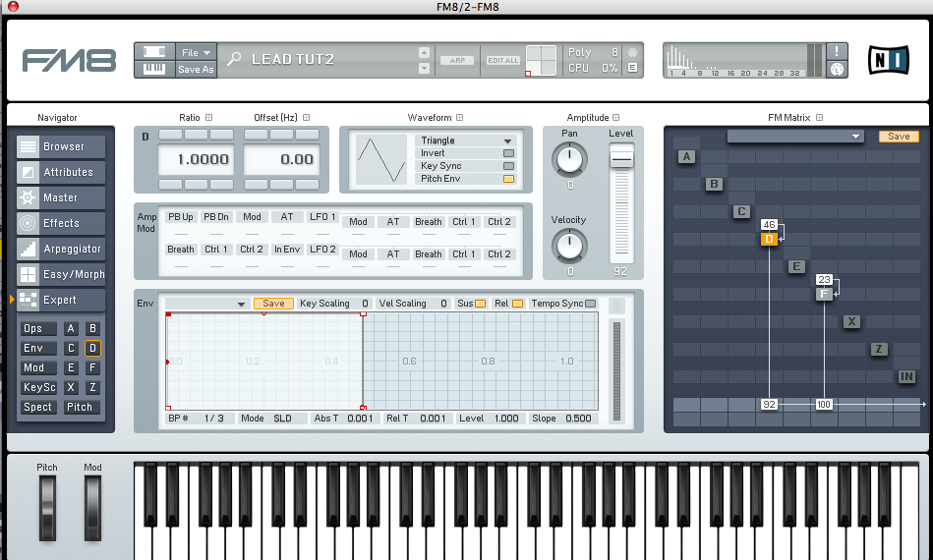Open the Waveform section options icon
Screen dimensions: 933x560
tap(460, 118)
